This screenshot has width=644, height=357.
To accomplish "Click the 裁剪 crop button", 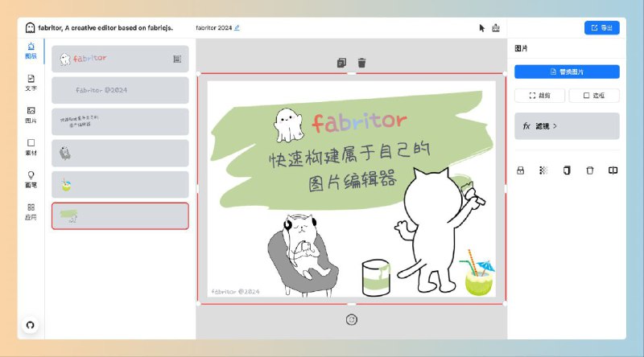I will point(539,96).
